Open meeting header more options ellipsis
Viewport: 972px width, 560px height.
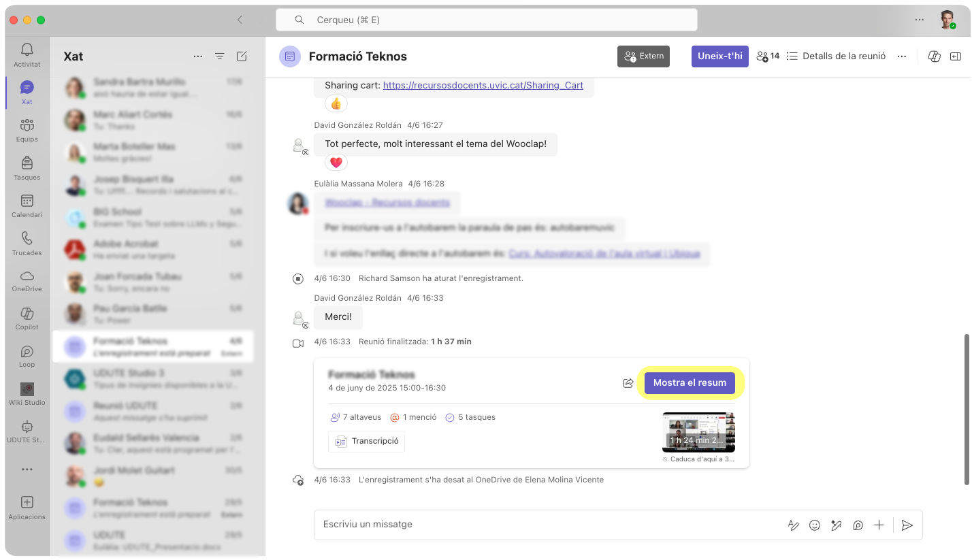pyautogui.click(x=902, y=56)
